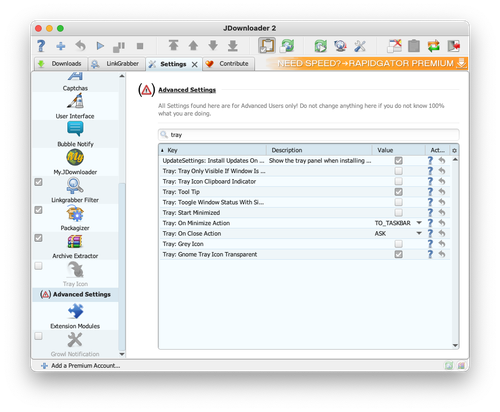Switch to the Downloads tab

point(61,64)
